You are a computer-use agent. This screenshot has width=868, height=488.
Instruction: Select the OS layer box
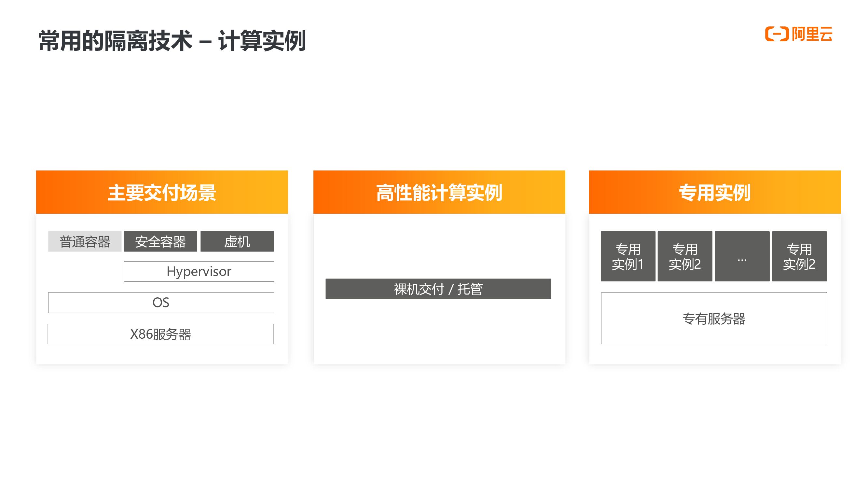tap(161, 303)
